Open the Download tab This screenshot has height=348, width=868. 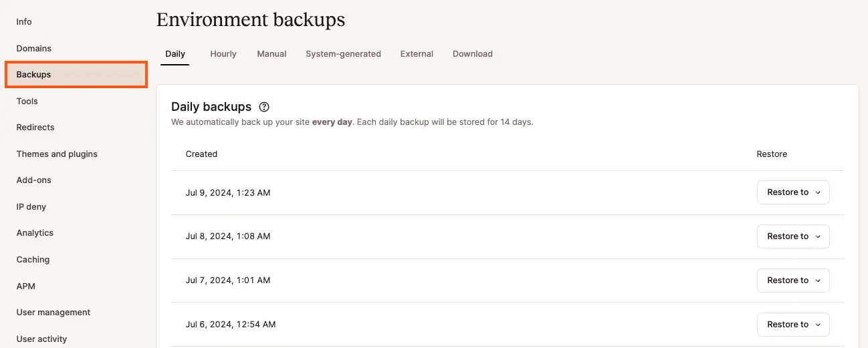(x=472, y=54)
